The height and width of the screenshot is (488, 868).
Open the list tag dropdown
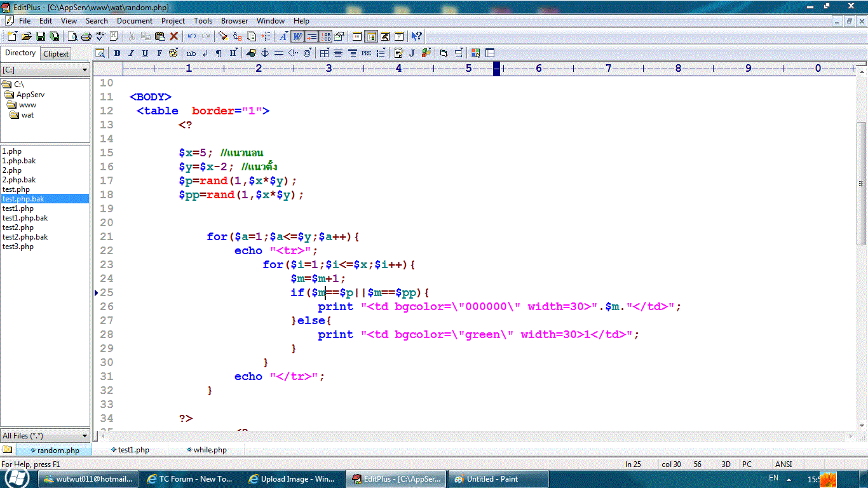click(x=381, y=53)
